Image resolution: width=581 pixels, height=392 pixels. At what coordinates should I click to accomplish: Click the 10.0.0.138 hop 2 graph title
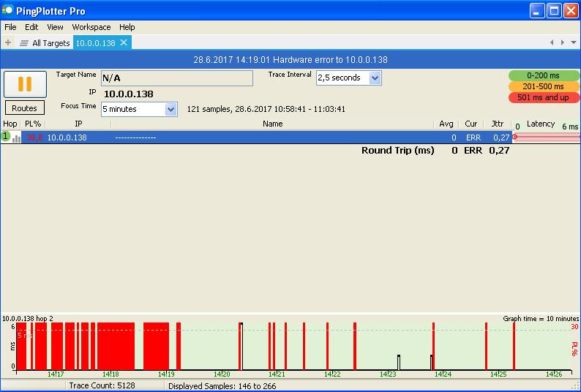coord(28,319)
